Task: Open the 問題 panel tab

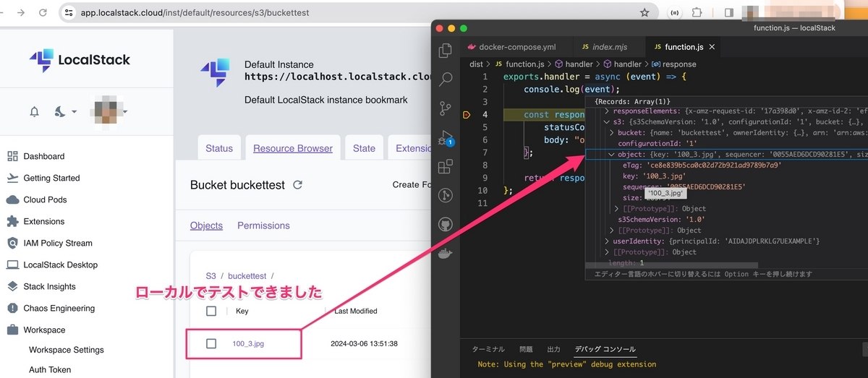Action: [526, 349]
